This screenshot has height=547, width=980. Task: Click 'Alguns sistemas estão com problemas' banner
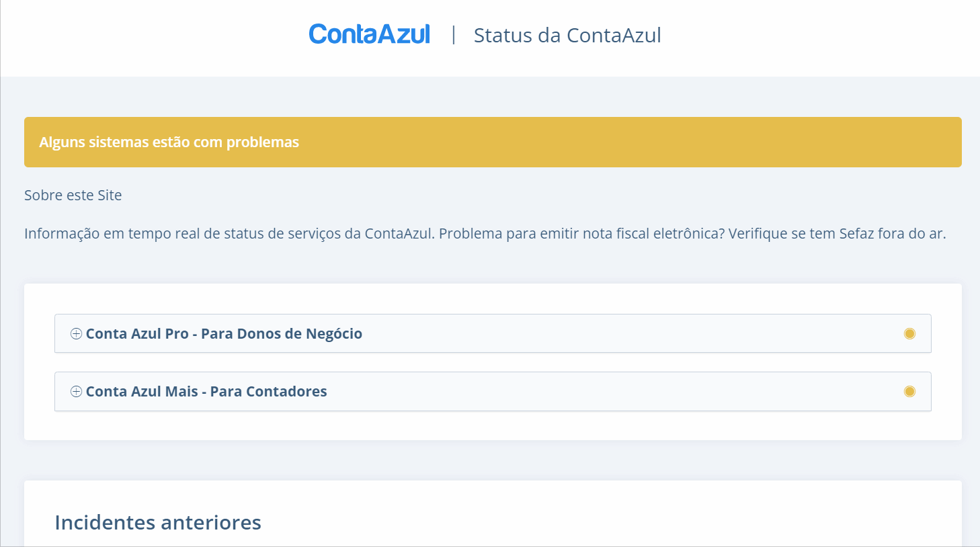(493, 142)
